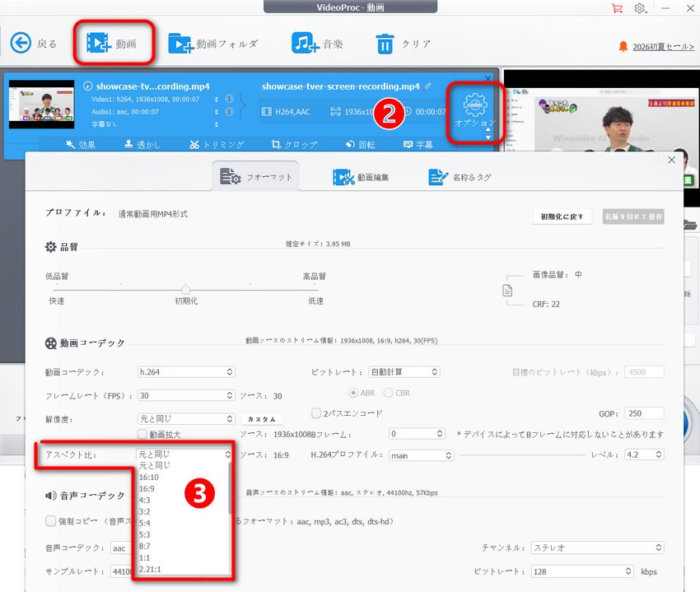
Task: Collapse the アスペクト比 dropdown header
Action: point(184,454)
